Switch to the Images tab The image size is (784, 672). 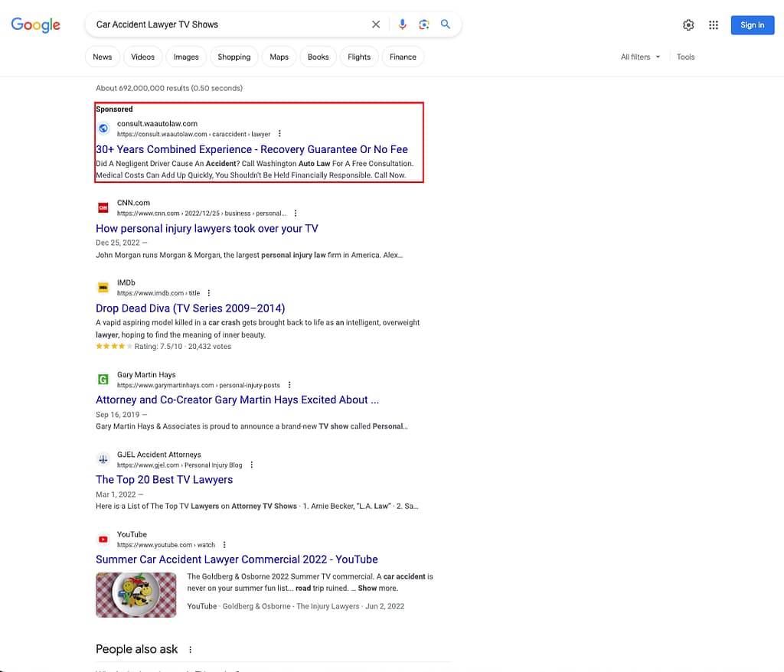(186, 57)
